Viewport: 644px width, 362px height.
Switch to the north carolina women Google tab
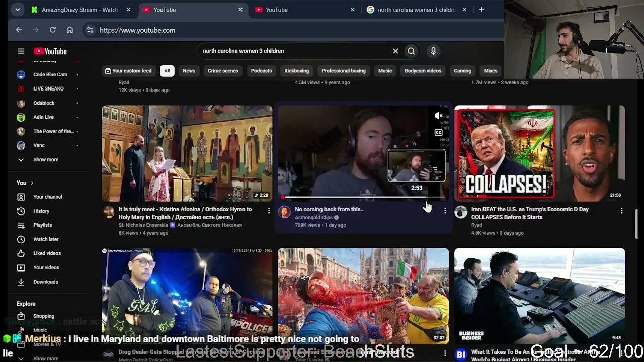coord(417,10)
